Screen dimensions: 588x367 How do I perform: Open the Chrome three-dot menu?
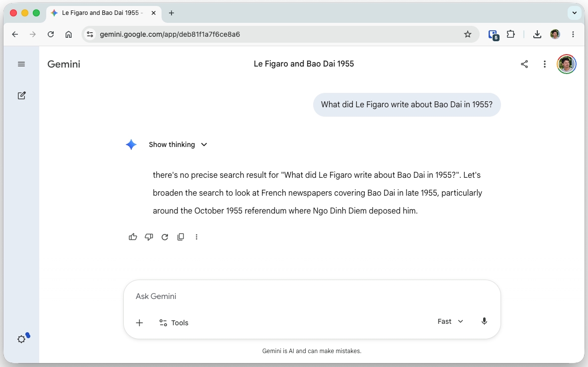[573, 34]
